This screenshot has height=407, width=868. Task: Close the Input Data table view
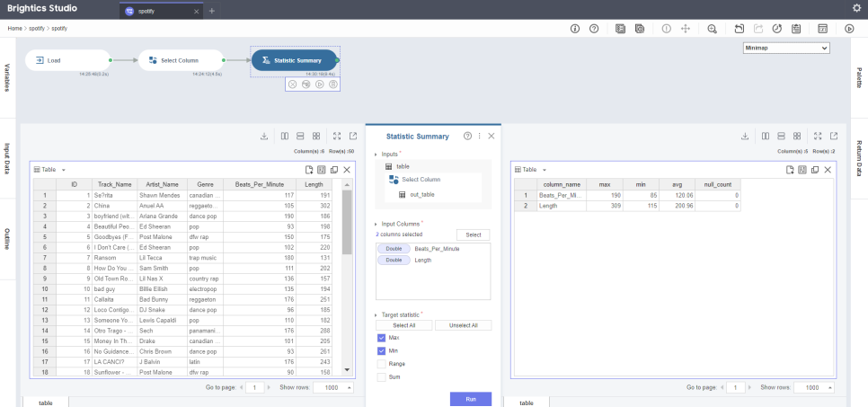(347, 170)
